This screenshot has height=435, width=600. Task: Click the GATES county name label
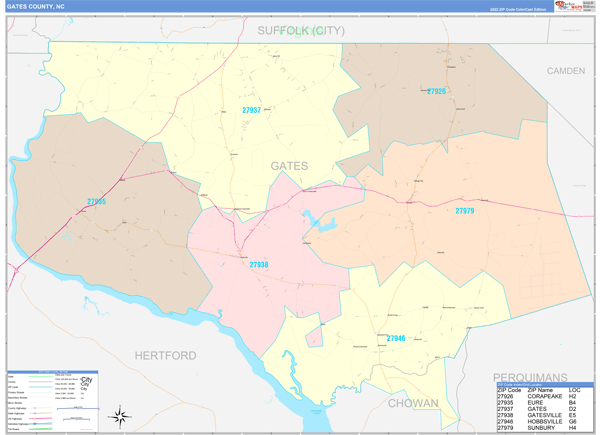pos(289,166)
